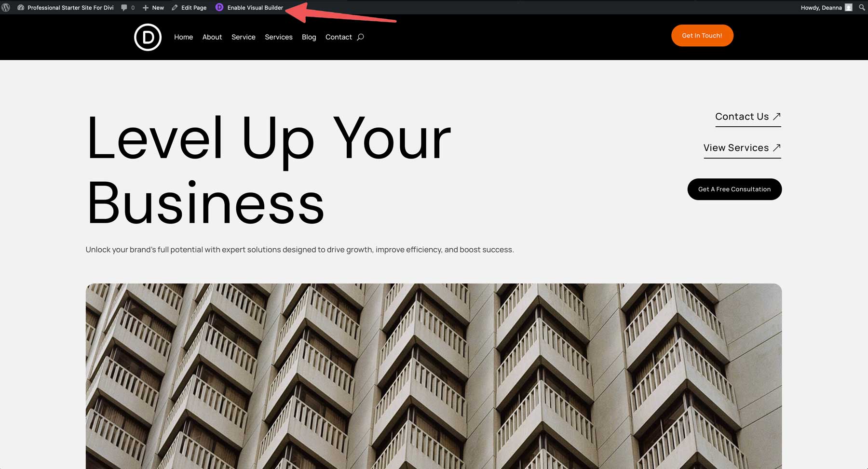868x469 pixels.
Task: Click the Get In Touch! button
Action: [x=702, y=35]
